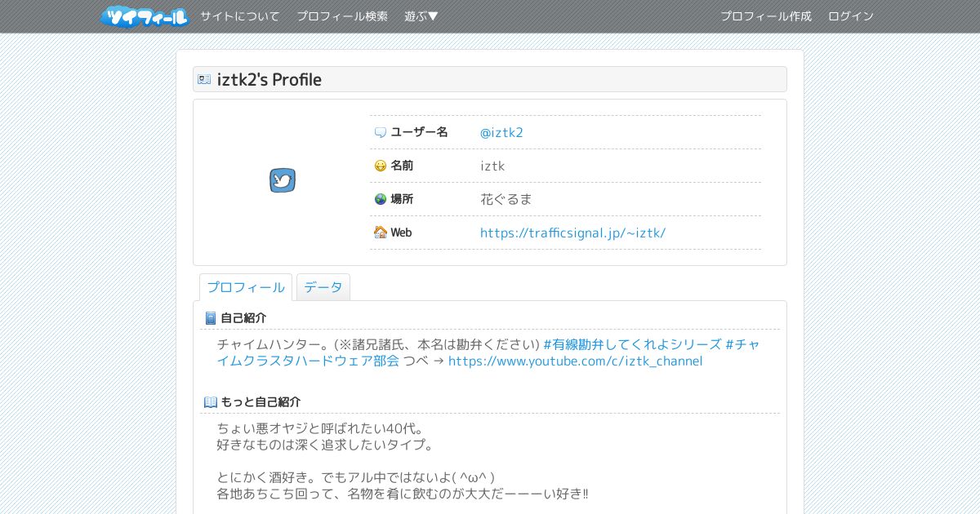This screenshot has height=514, width=980.
Task: Go to プロフィール検索 in the navbar
Action: (342, 16)
